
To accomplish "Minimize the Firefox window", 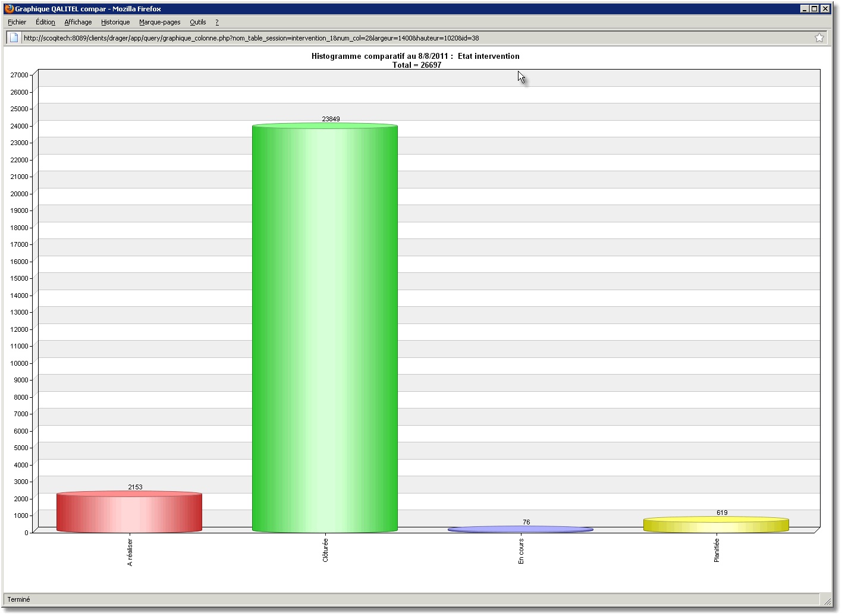I will 805,9.
